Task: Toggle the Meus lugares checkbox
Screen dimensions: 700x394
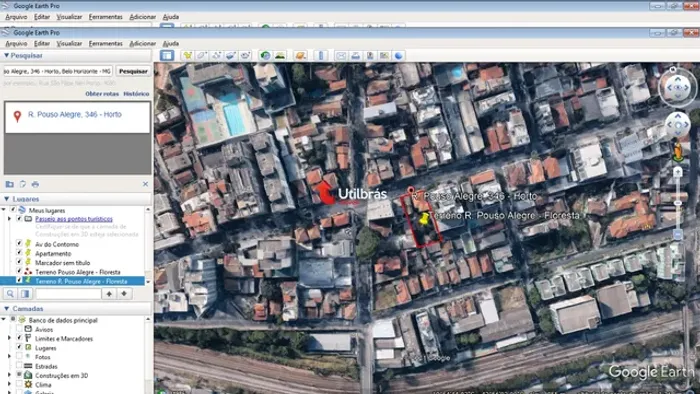Action: click(13, 210)
